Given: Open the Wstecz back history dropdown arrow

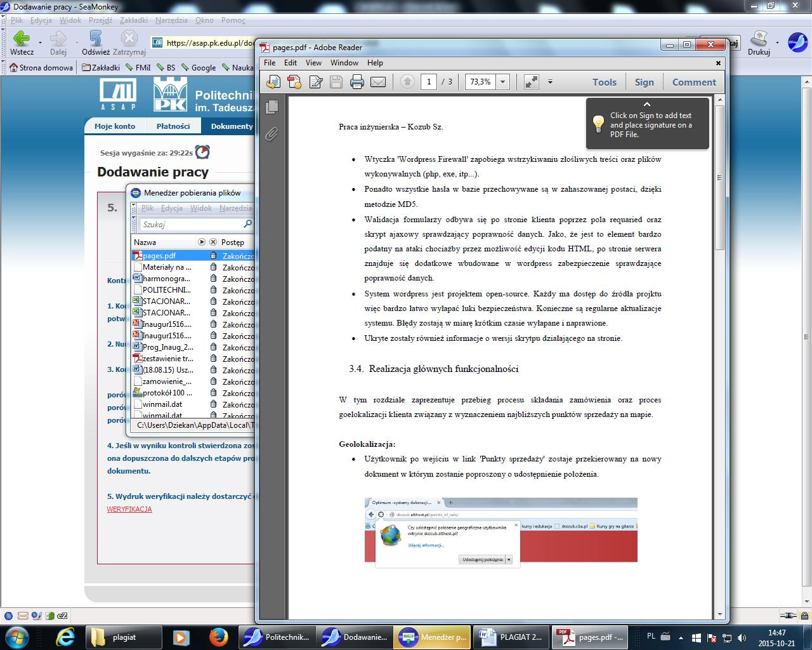Looking at the screenshot, I should pyautogui.click(x=40, y=43).
